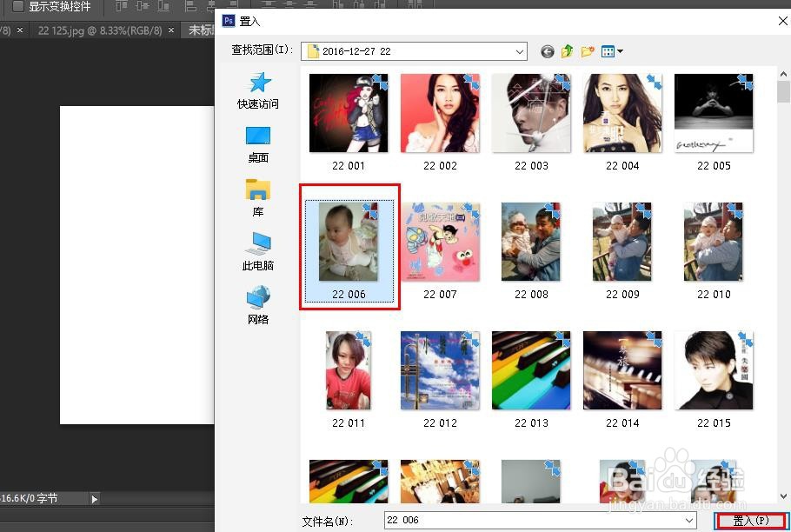This screenshot has width=791, height=532.
Task: Select the 22 008 image thumbnail
Action: 531,242
